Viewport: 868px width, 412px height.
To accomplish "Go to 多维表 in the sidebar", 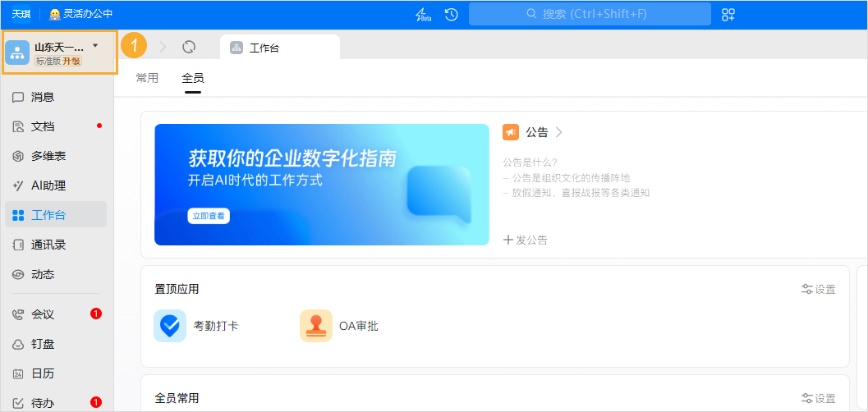I will [48, 156].
